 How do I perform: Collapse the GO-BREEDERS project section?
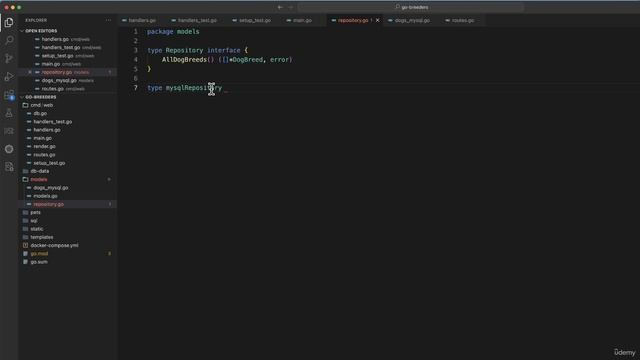click(x=40, y=97)
